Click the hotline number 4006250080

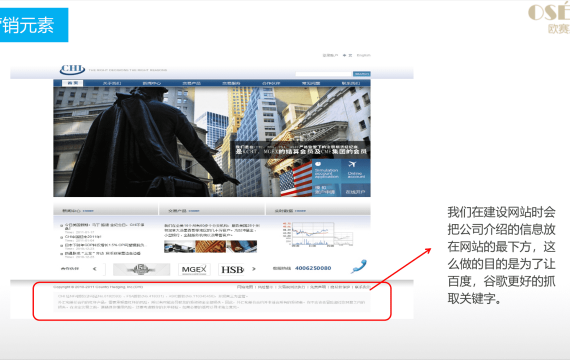pos(313,268)
